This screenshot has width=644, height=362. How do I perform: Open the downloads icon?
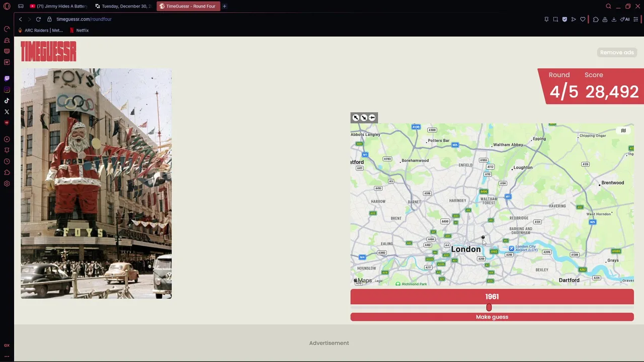pyautogui.click(x=614, y=19)
